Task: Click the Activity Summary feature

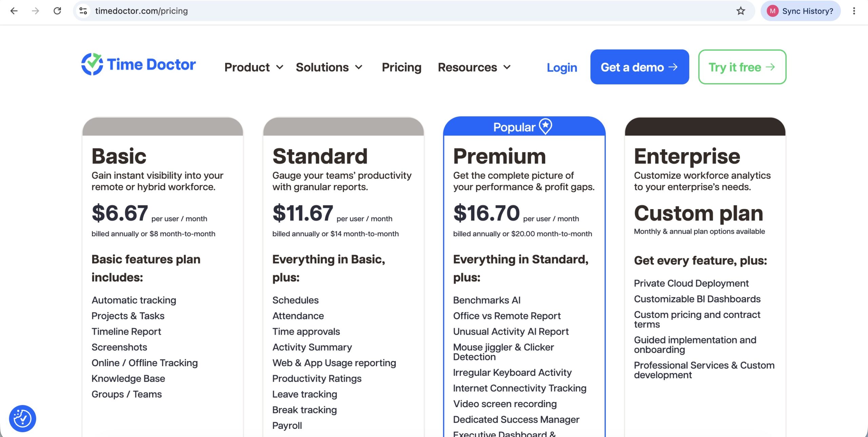Action: tap(312, 347)
